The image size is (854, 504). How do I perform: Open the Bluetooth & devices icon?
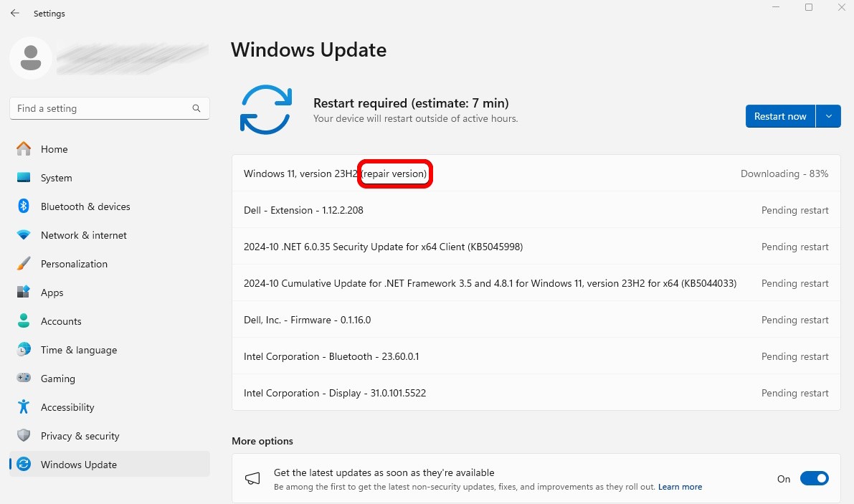point(24,206)
